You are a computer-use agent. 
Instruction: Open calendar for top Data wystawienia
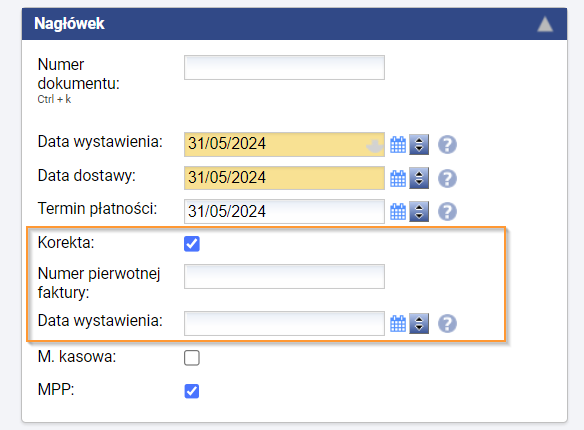[398, 144]
